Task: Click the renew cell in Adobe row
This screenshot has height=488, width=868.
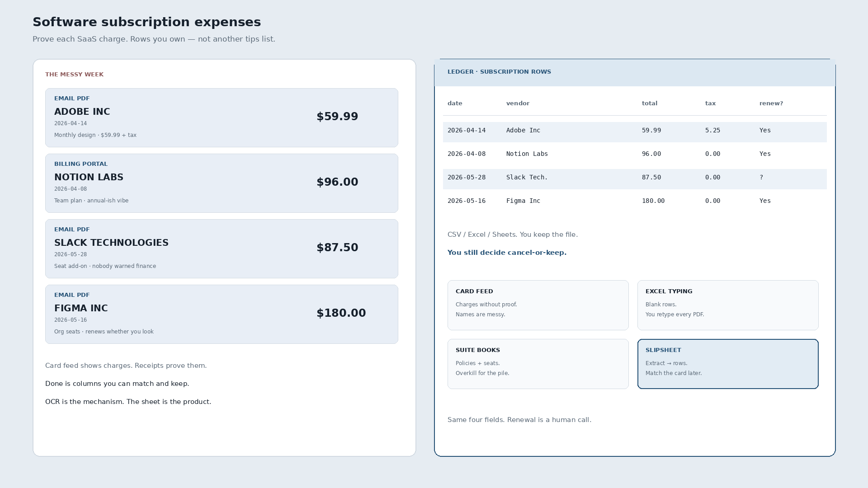Action: tap(765, 131)
